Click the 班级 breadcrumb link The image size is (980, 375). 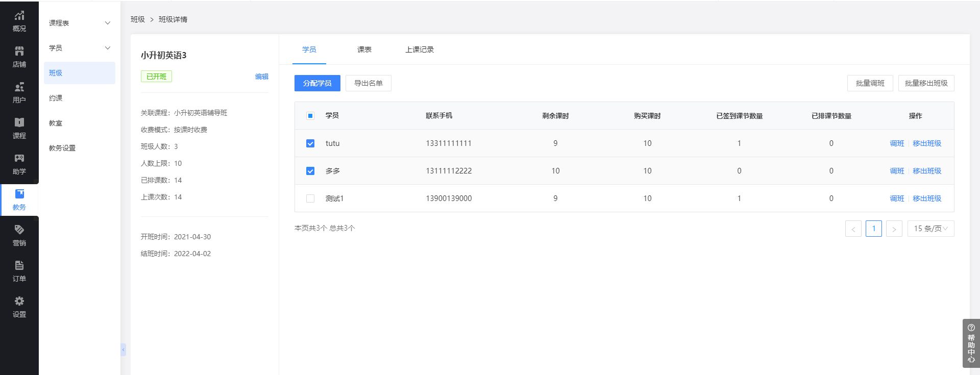[x=137, y=19]
